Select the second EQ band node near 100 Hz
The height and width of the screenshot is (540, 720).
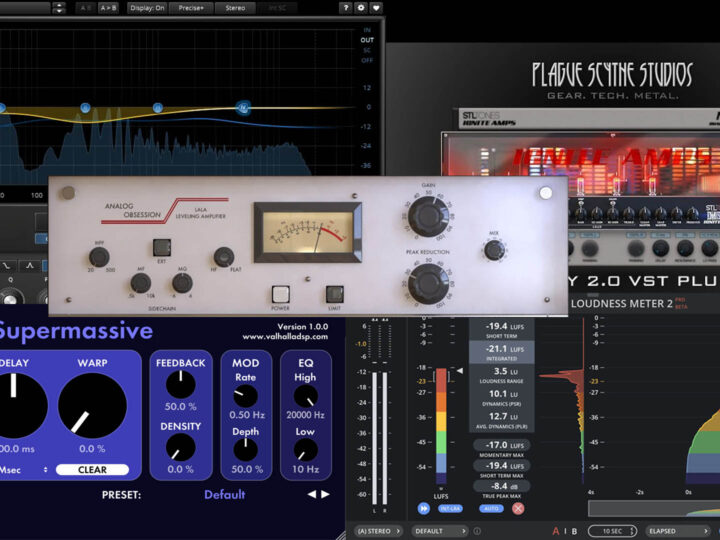point(85,108)
